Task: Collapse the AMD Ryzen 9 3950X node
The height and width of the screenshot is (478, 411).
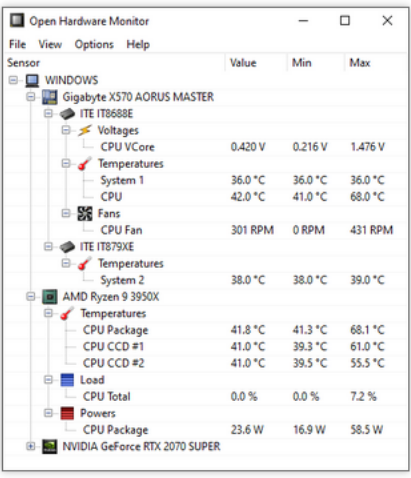Action: click(x=31, y=297)
